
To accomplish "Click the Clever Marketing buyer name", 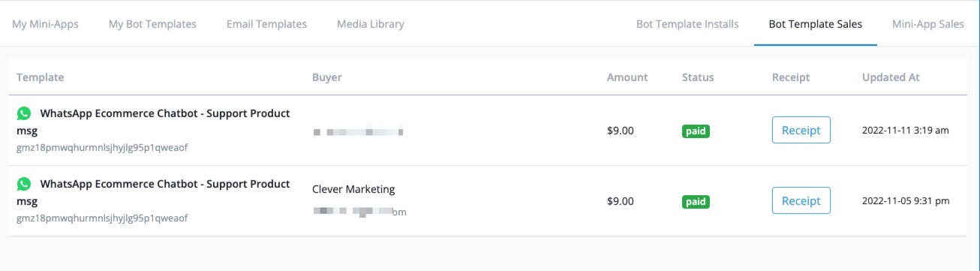I will [x=353, y=189].
